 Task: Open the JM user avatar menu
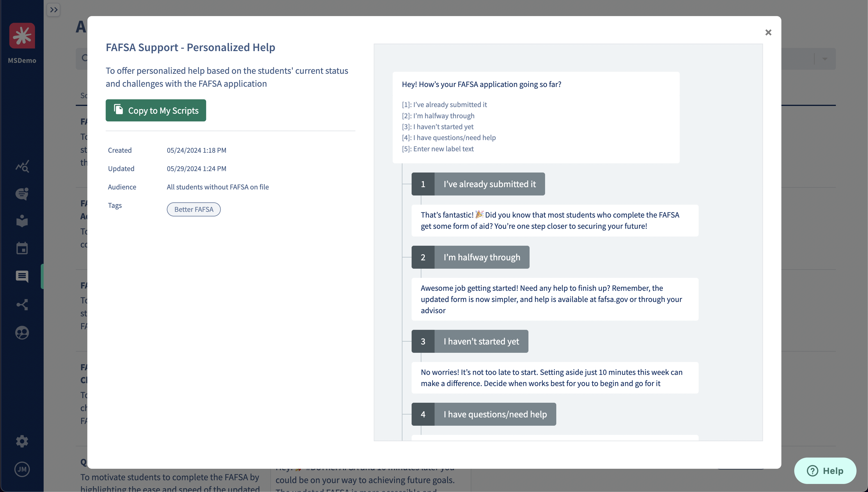(x=22, y=469)
